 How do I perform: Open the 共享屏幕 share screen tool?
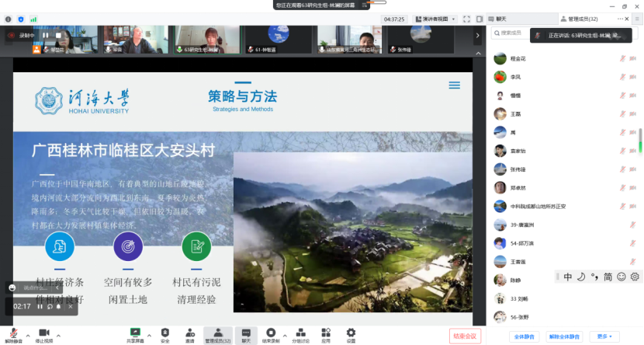[x=135, y=332]
